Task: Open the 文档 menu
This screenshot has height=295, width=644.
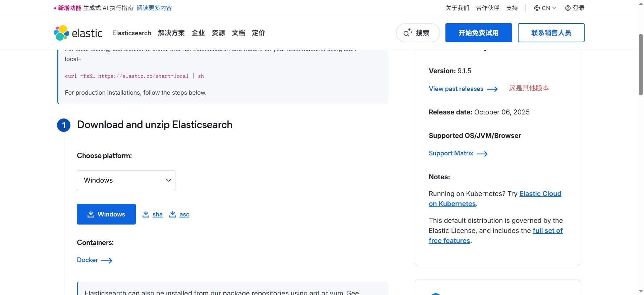Action: [x=238, y=33]
